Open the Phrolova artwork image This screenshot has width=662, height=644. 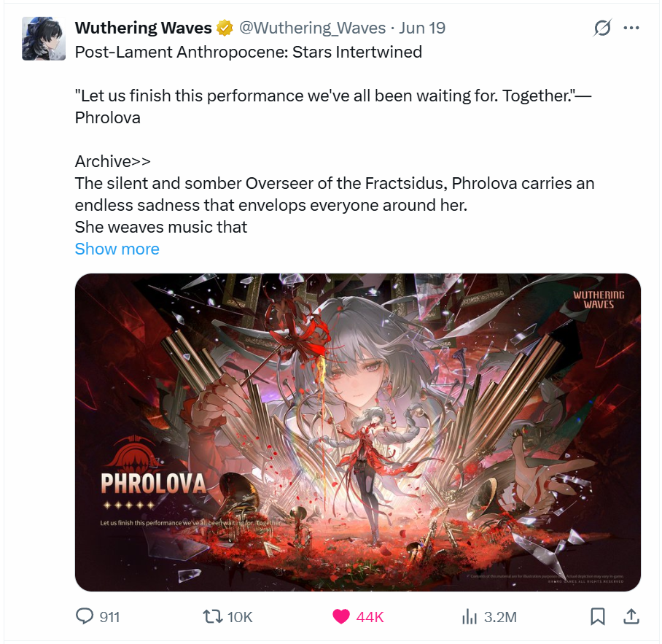click(357, 432)
